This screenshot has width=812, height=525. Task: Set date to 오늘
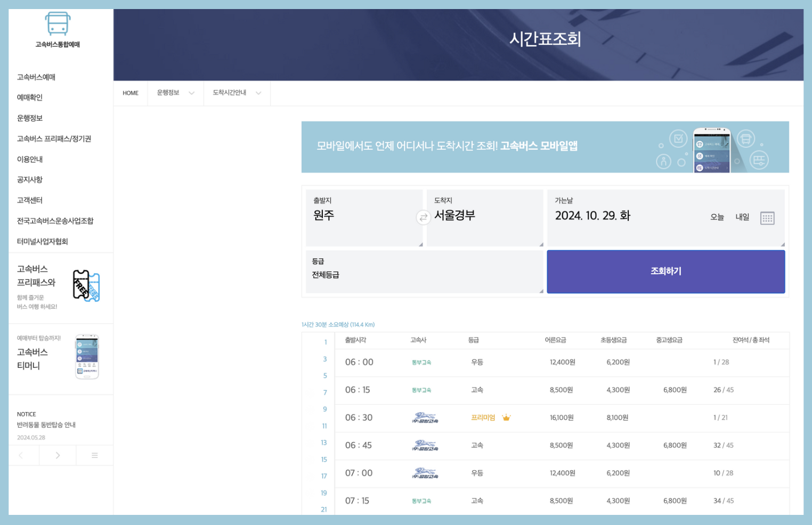click(717, 217)
